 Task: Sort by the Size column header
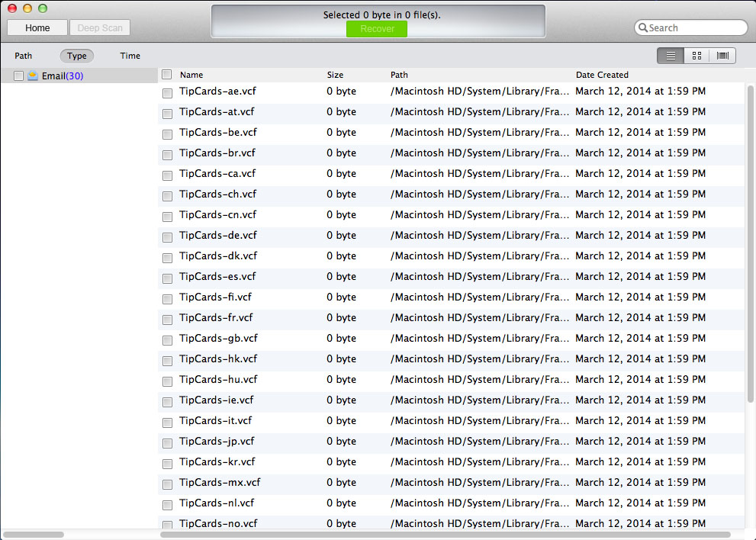335,75
